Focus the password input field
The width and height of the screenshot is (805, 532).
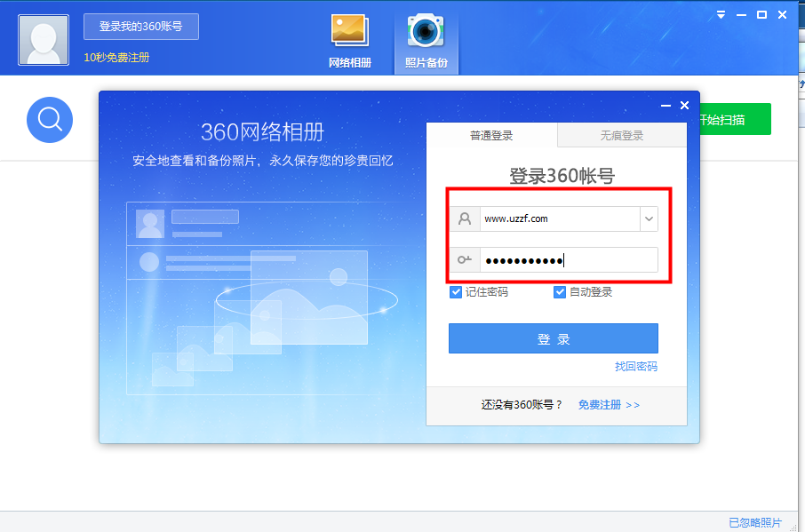(x=569, y=259)
